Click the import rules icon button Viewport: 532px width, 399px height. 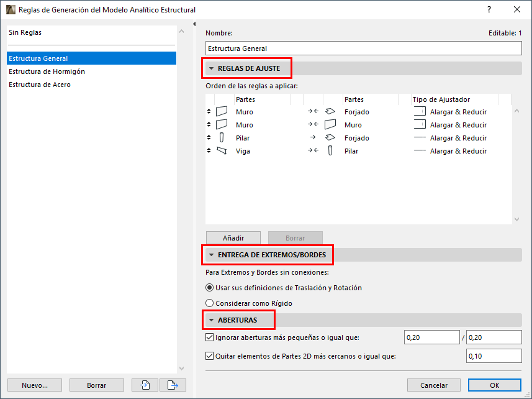click(x=145, y=385)
